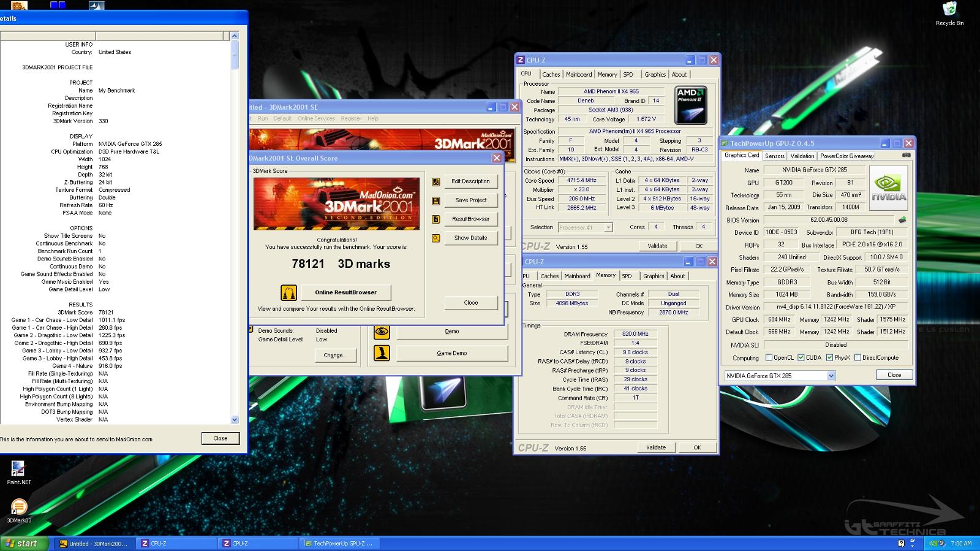
Task: Click the Save Project disk icon
Action: (435, 201)
